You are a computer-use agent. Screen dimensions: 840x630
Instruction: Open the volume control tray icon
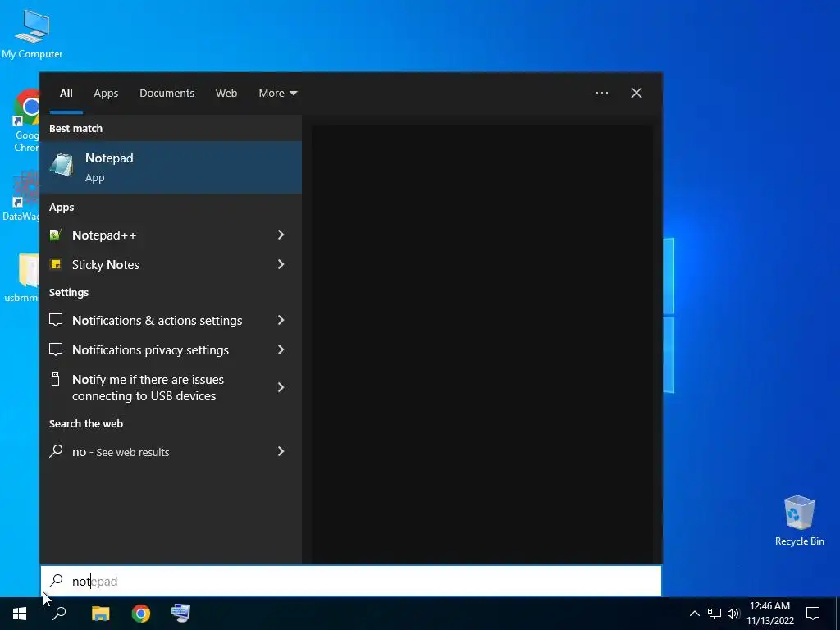(733, 614)
